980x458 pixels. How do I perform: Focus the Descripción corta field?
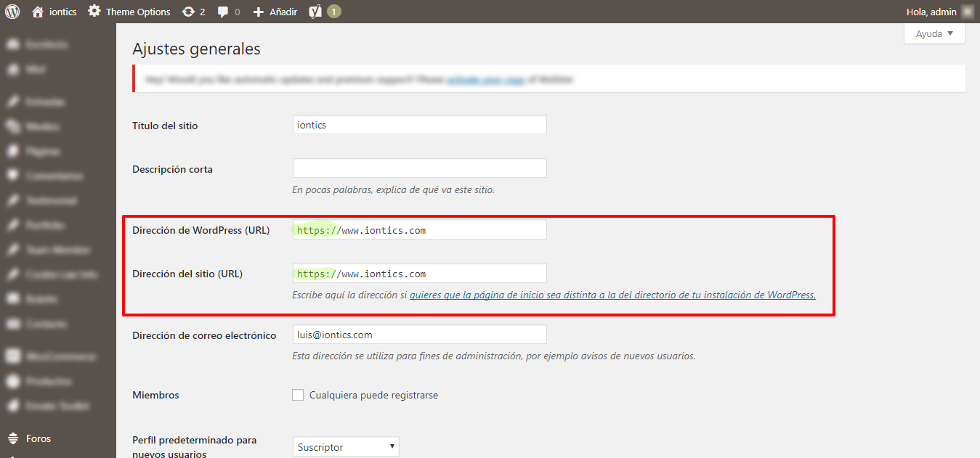(419, 168)
